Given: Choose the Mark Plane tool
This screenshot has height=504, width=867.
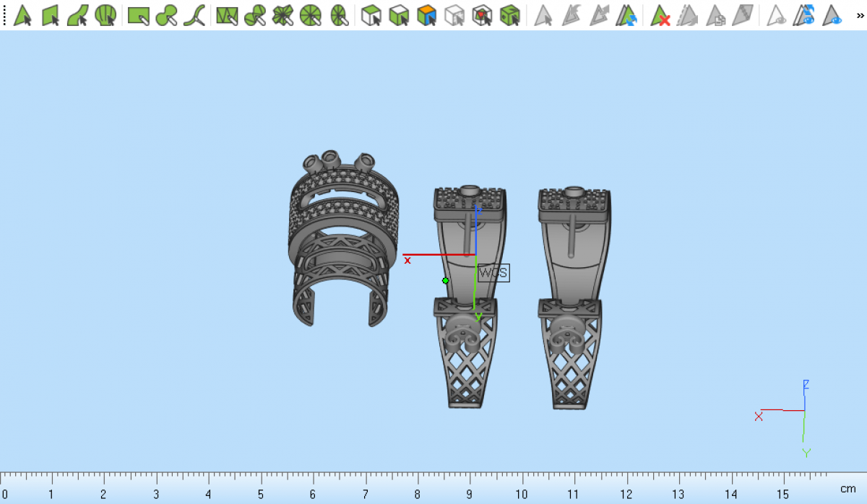Looking at the screenshot, I should pyautogui.click(x=50, y=15).
